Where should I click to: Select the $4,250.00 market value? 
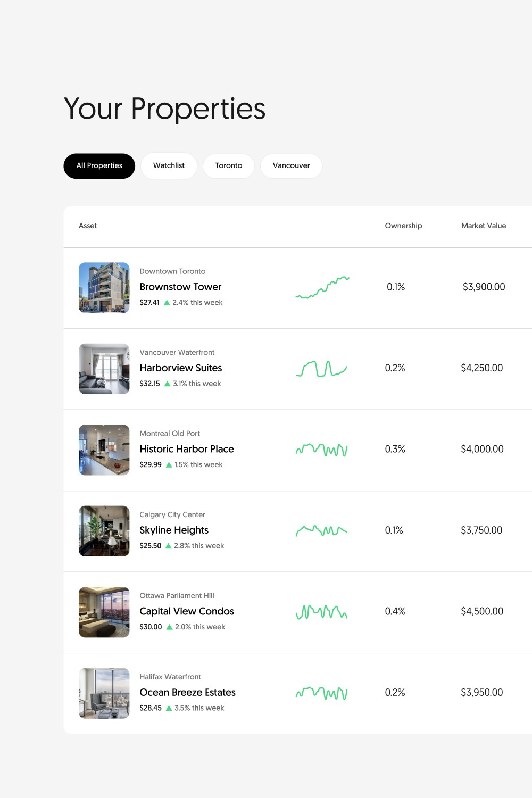(482, 368)
